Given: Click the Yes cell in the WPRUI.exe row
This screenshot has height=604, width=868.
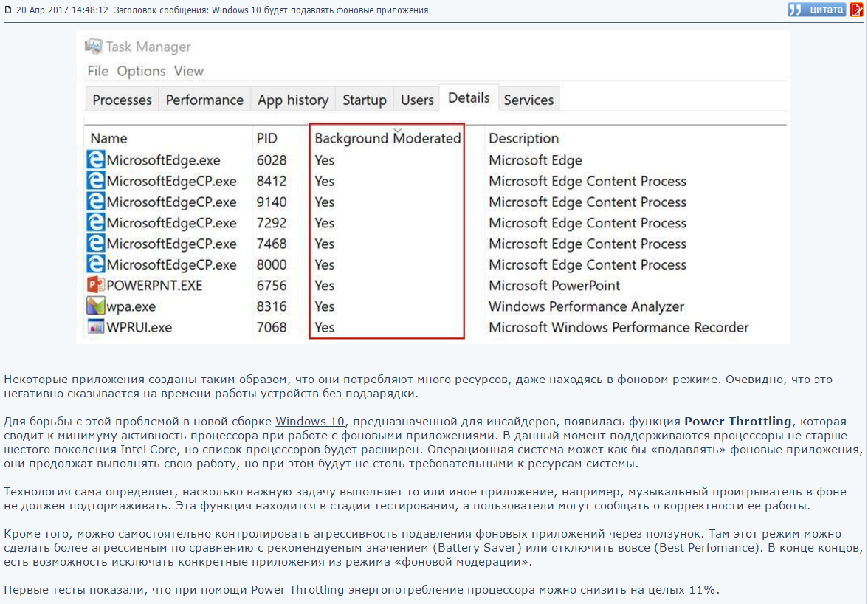Looking at the screenshot, I should [325, 328].
